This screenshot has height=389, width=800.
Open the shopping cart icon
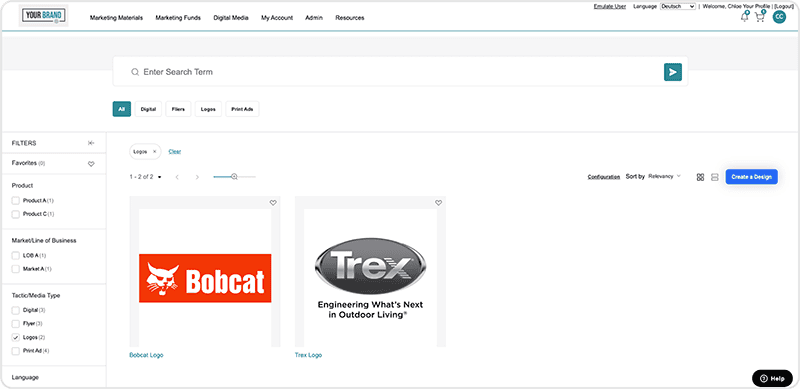click(760, 17)
